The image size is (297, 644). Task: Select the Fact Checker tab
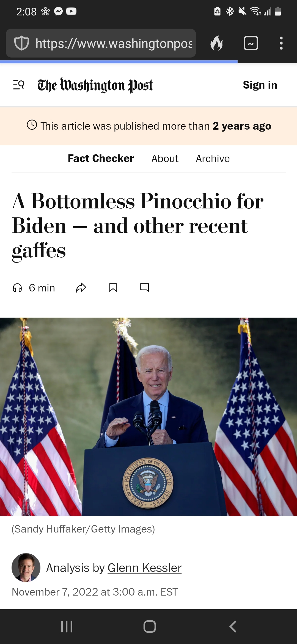coord(101,159)
